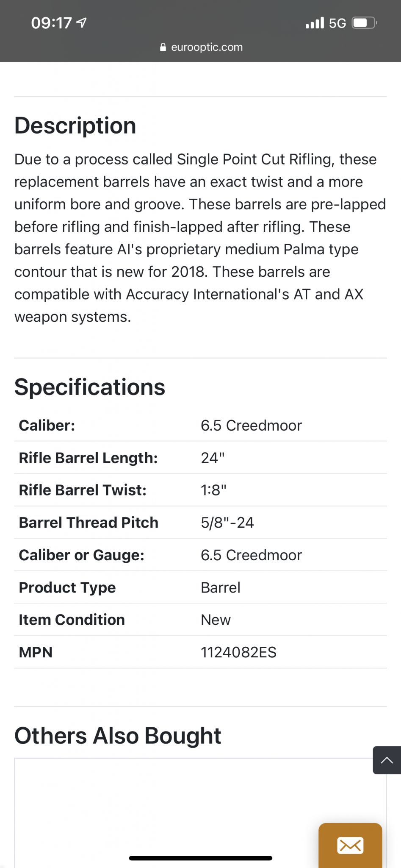This screenshot has width=401, height=868.
Task: Tap the Description section heading
Action: (x=75, y=126)
